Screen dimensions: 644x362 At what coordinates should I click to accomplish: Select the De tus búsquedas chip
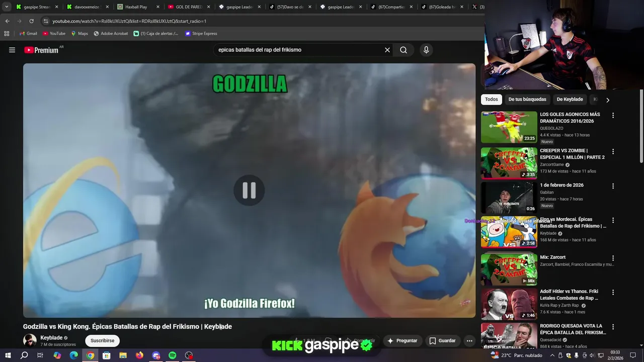(527, 100)
